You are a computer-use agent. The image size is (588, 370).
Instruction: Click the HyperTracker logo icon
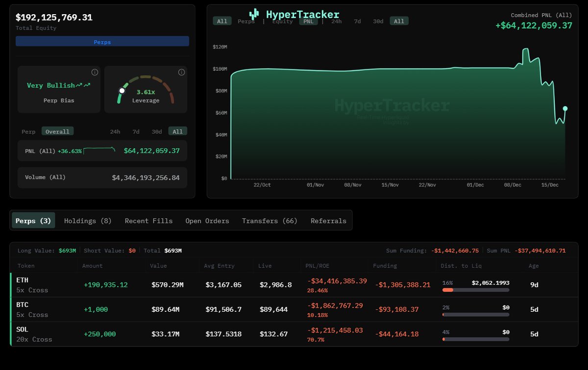pos(254,14)
